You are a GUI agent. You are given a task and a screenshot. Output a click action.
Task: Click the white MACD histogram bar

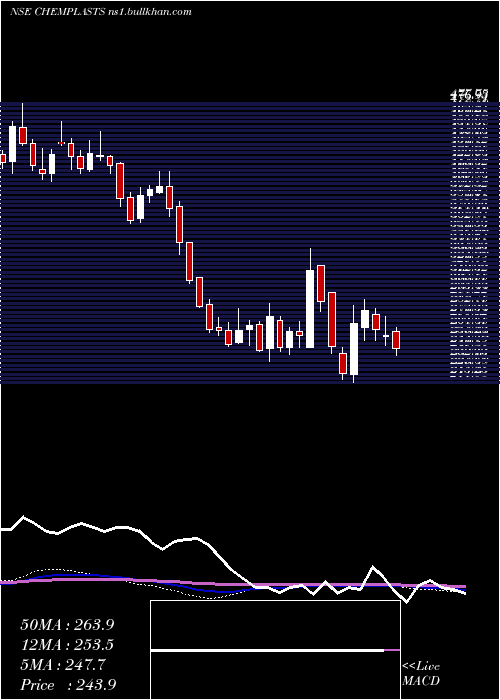point(267,651)
